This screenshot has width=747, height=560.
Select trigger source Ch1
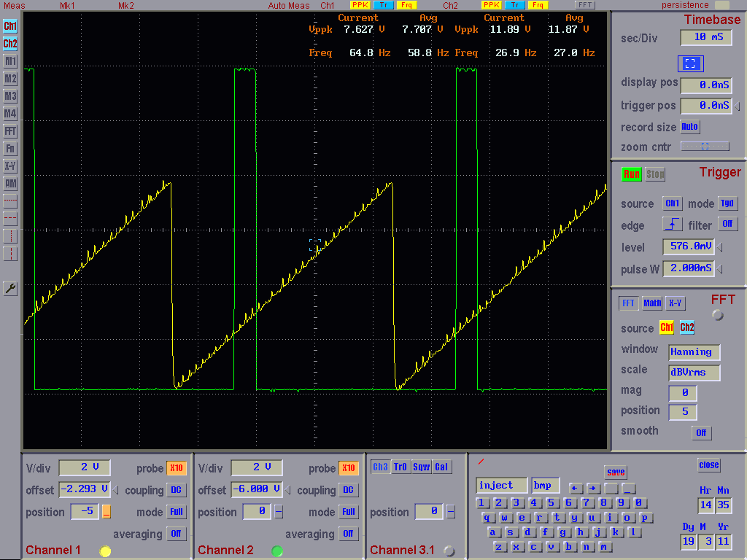point(672,203)
